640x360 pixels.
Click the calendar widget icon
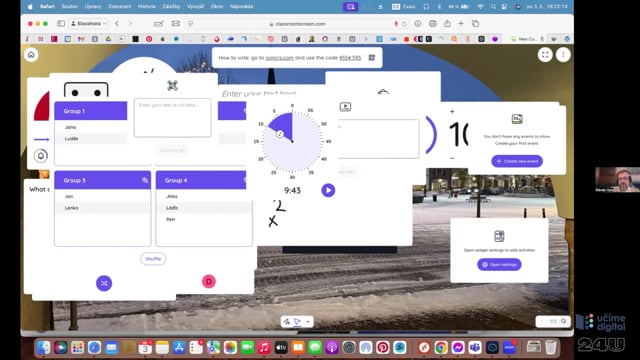point(517,119)
